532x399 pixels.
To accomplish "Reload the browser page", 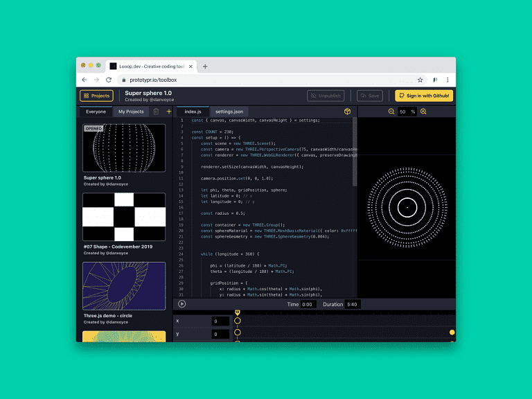I will (x=109, y=80).
